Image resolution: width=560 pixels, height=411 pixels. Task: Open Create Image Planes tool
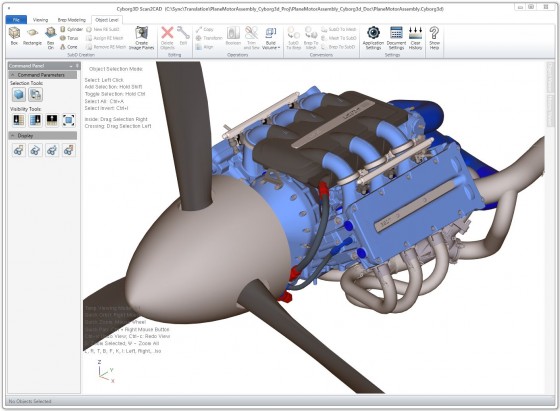[x=141, y=37]
